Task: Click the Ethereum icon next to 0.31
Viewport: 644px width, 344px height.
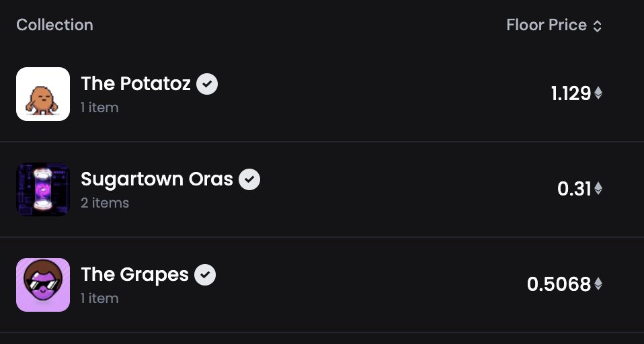Action: (x=598, y=188)
